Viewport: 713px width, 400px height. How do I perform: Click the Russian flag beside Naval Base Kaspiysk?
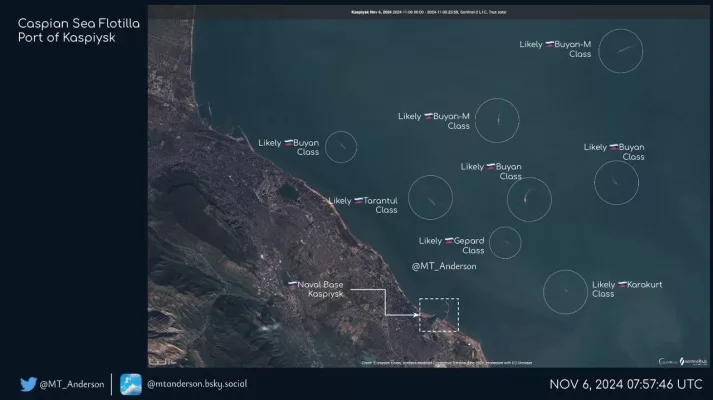292,285
